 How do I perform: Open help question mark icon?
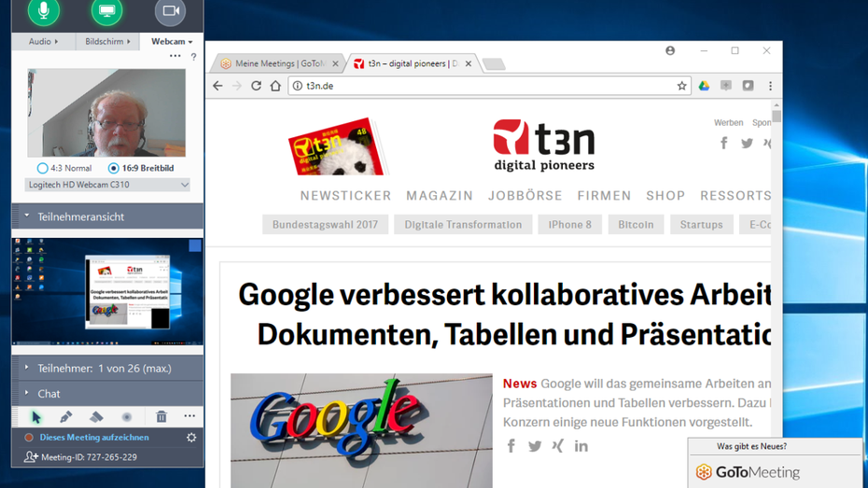[193, 56]
